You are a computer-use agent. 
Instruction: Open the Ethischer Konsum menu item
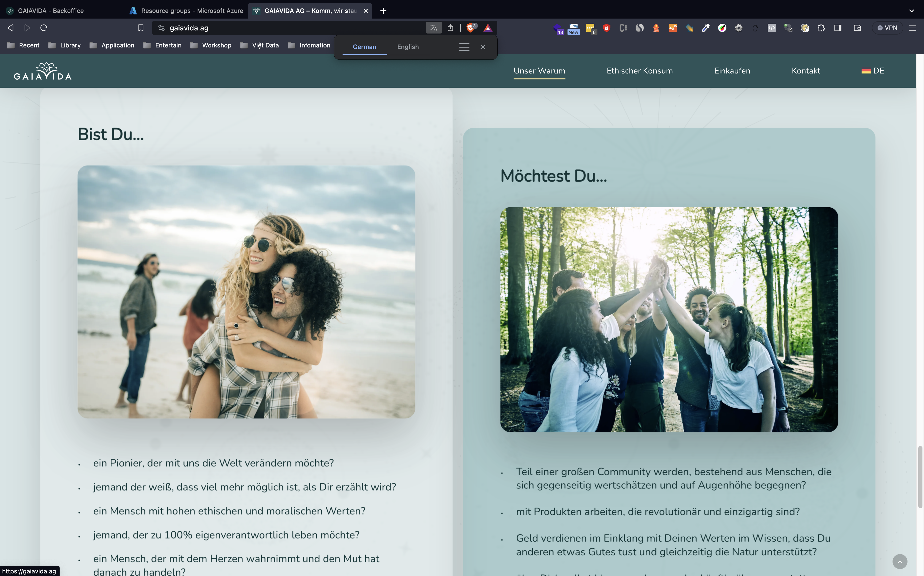click(x=639, y=71)
